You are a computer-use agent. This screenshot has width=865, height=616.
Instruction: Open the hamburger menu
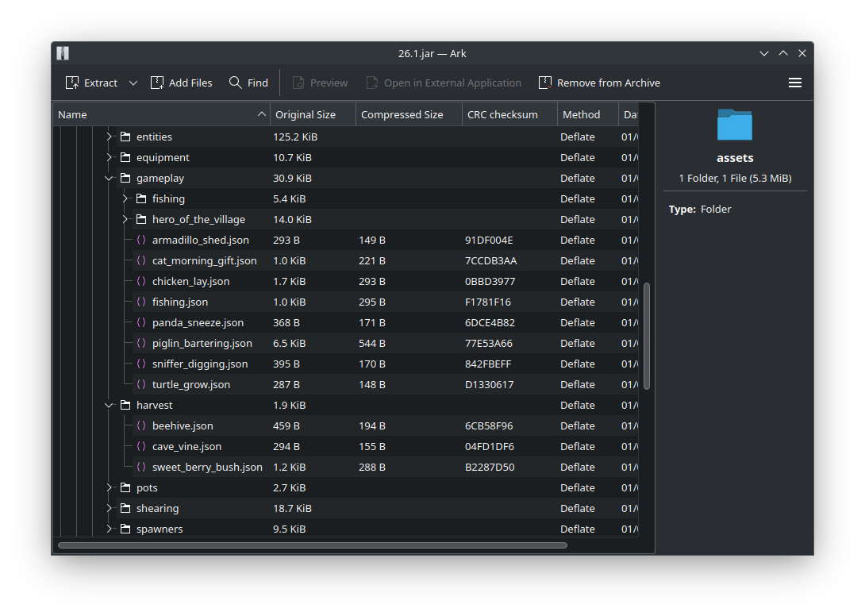(794, 83)
